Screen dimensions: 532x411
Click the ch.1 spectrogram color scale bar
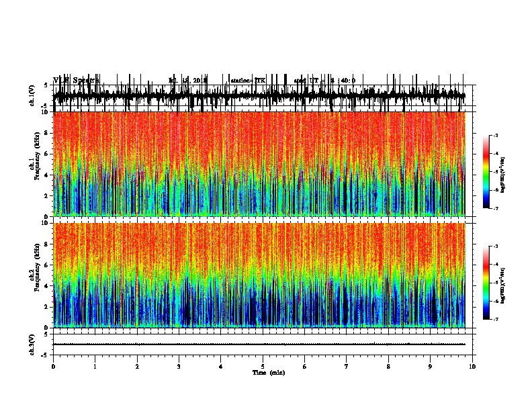(x=486, y=172)
